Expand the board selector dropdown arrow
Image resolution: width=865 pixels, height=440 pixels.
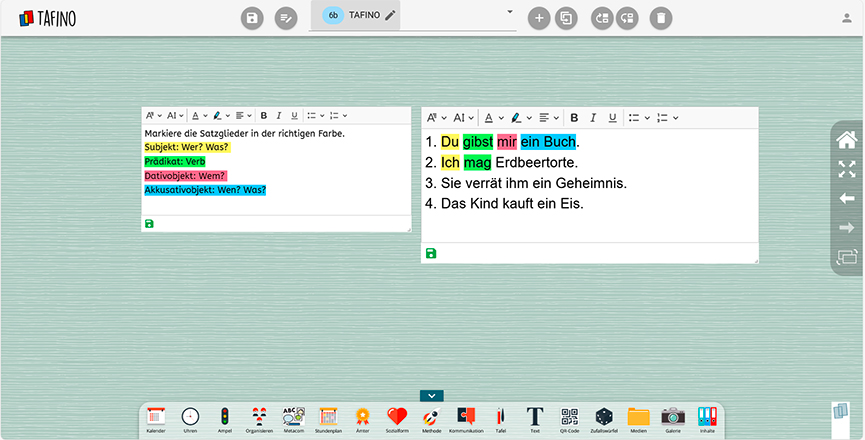(510, 12)
